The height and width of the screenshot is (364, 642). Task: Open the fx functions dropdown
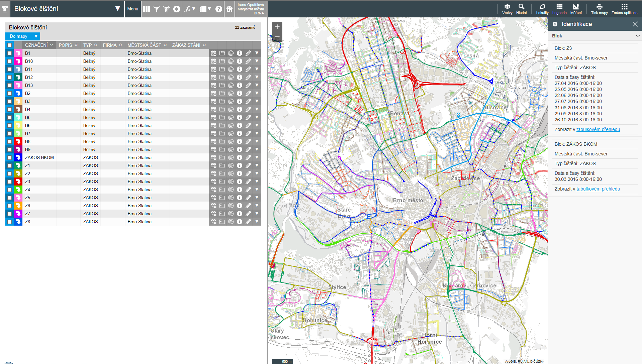[190, 9]
